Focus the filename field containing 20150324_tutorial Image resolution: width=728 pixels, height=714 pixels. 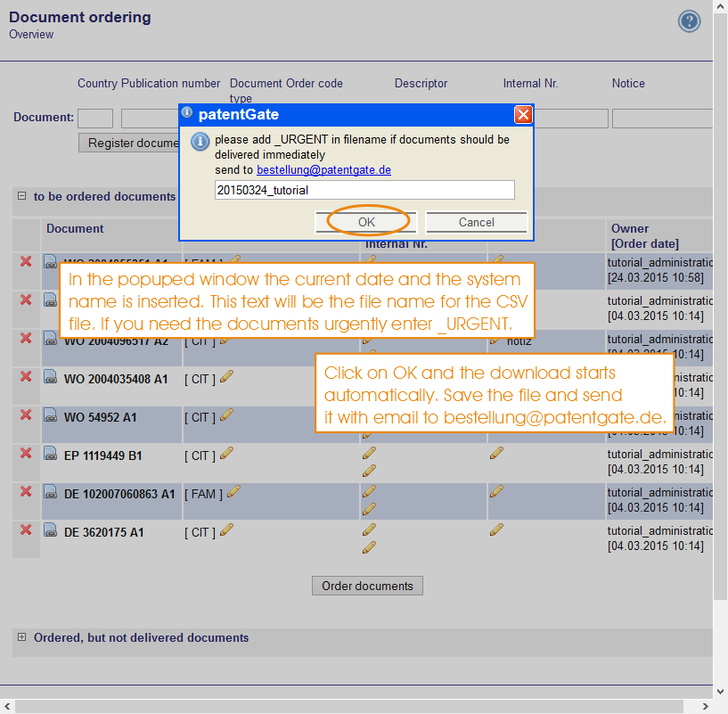coord(364,190)
